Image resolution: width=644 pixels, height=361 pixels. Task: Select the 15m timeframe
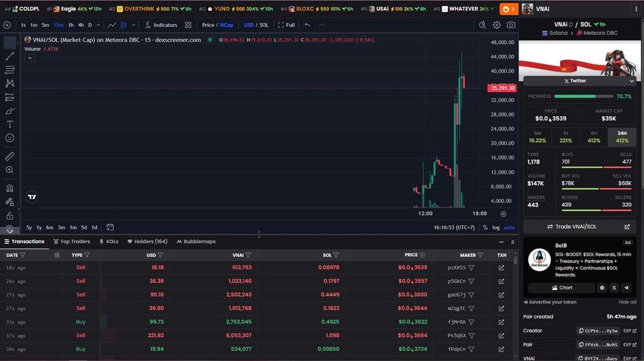coord(59,25)
